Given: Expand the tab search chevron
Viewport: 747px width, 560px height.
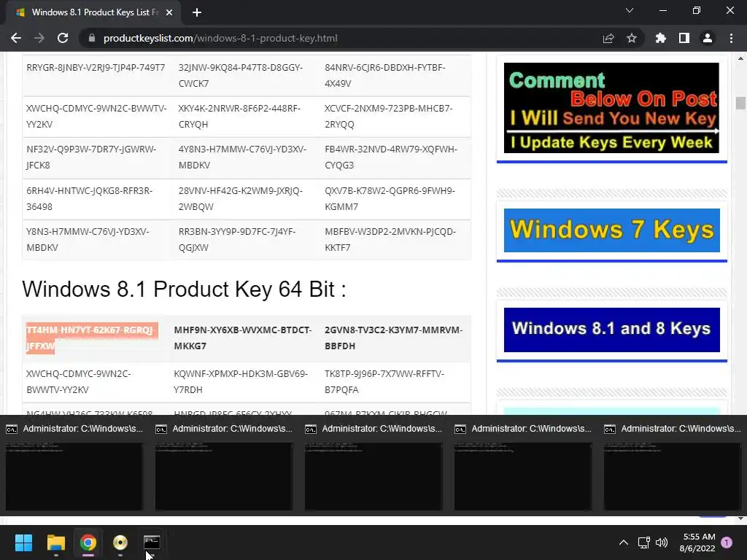Looking at the screenshot, I should pos(630,10).
